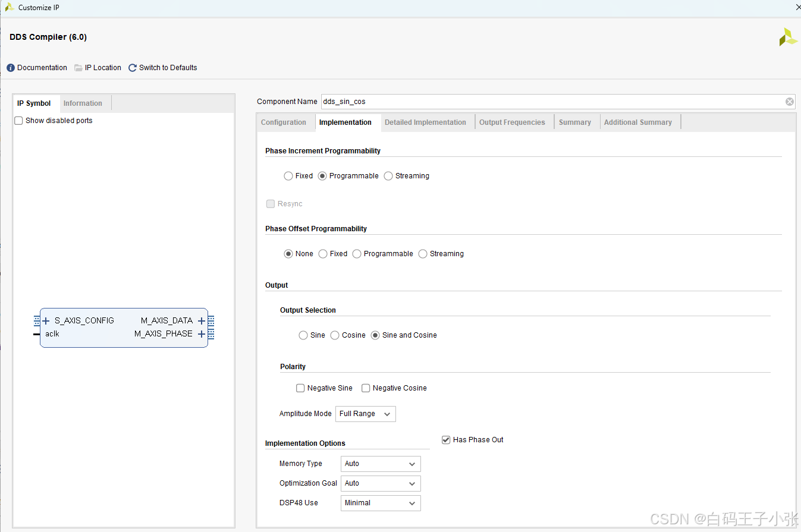Expand the M_AXIS_DATA port plus icon
Viewport: 801px width, 532px height.
[202, 321]
